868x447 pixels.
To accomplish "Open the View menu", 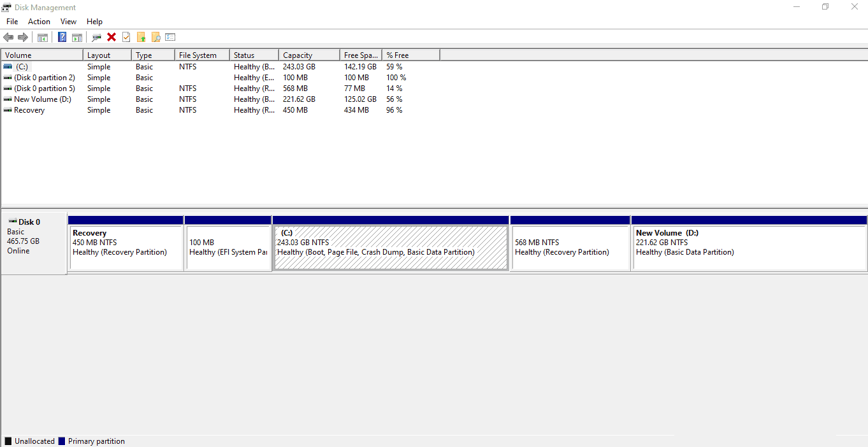I will (68, 22).
